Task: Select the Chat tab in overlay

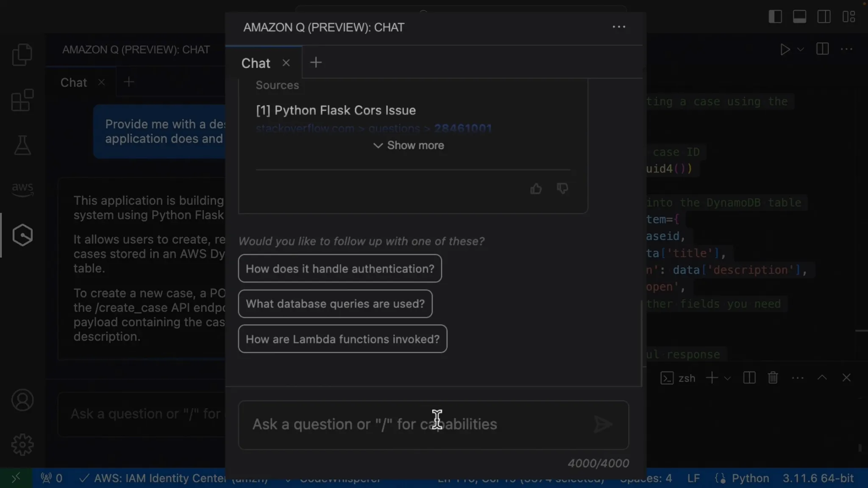Action: click(256, 63)
